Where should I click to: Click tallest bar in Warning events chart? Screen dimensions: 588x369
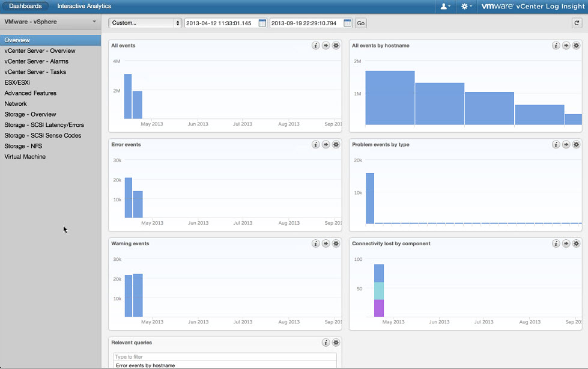click(138, 296)
